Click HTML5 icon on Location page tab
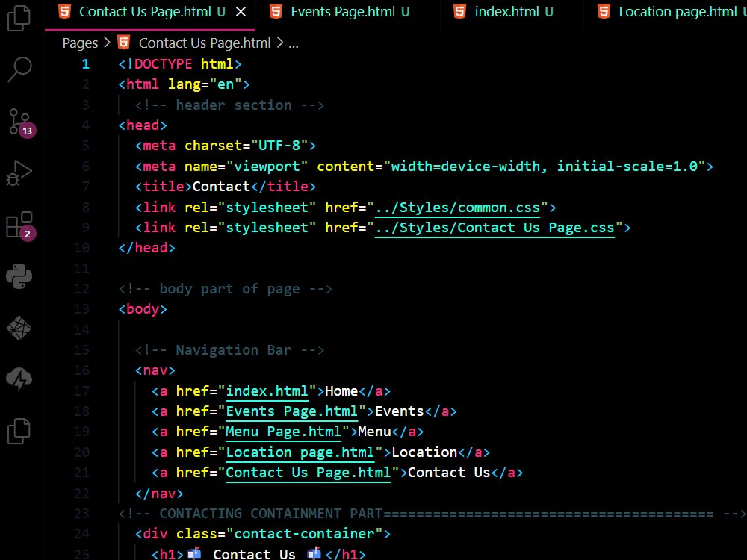 (604, 11)
